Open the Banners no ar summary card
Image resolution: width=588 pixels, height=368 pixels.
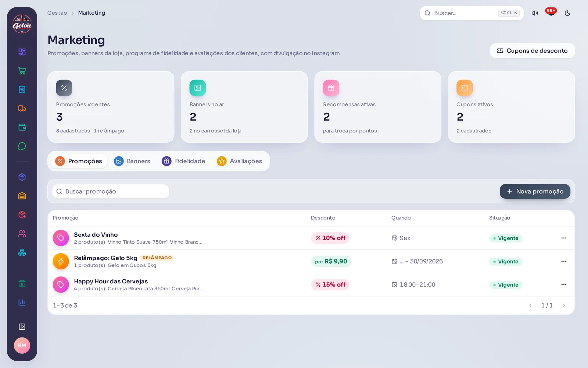tap(244, 107)
